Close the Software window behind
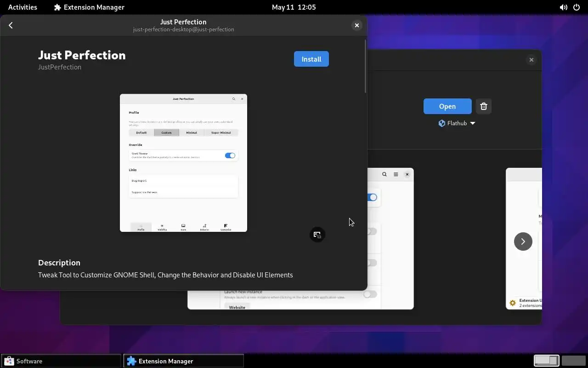The height and width of the screenshot is (368, 588). pos(531,60)
